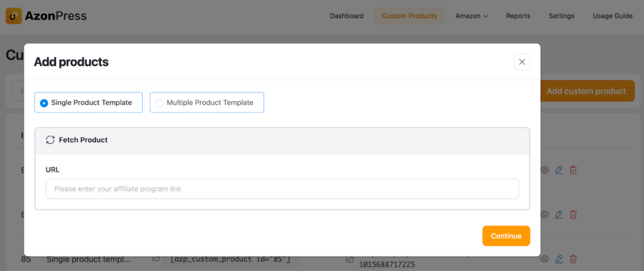Screen dimensions: 644x271
Task: Open the Dashboard menu item
Action: 347,16
